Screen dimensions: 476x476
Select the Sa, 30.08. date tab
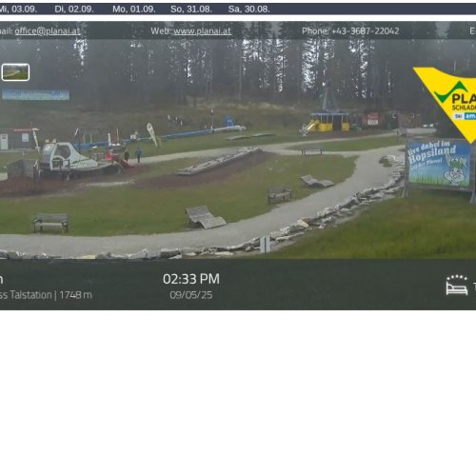(x=249, y=10)
